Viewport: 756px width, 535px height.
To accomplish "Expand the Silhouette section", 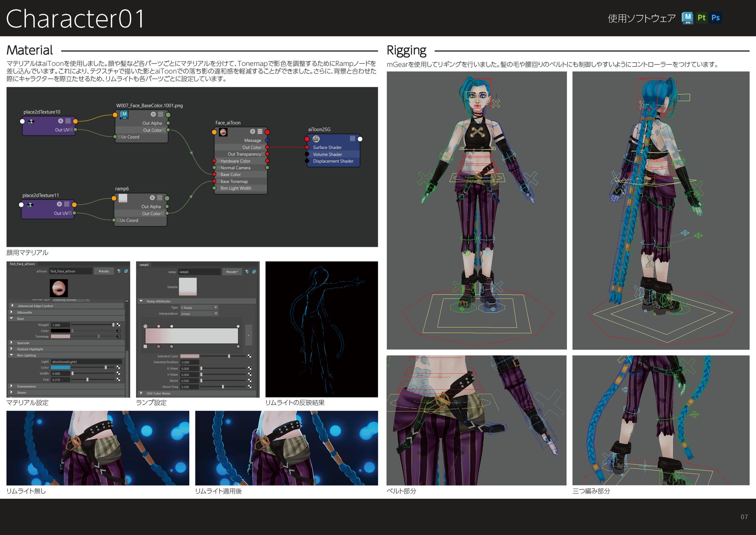I will click(12, 312).
